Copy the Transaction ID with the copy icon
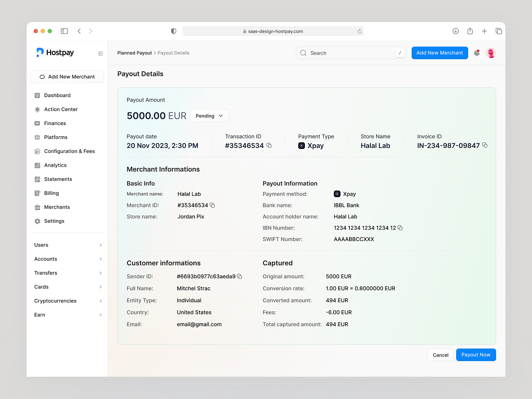Viewport: 532px width, 399px height. pyautogui.click(x=269, y=145)
